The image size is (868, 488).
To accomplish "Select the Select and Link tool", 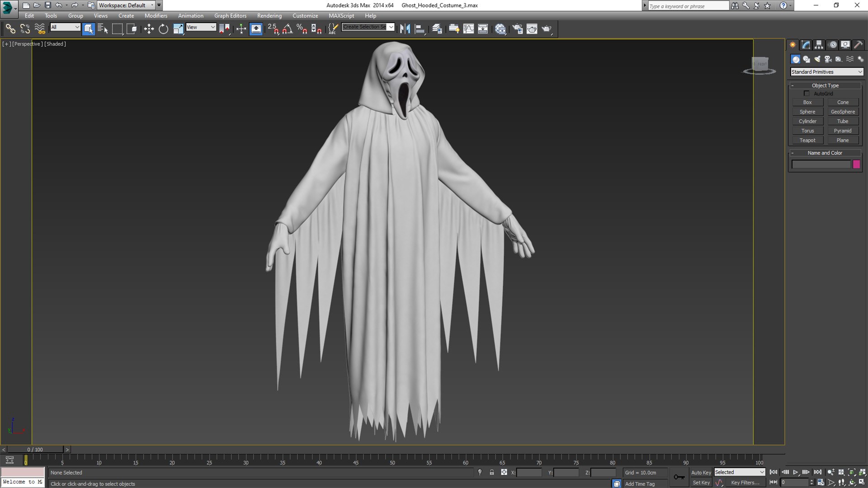I will click(x=10, y=29).
